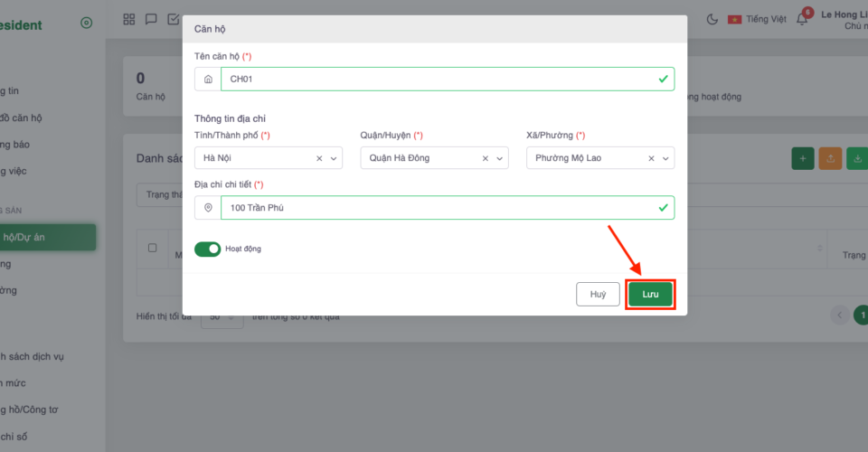868x452 pixels.
Task: Open the Quận/Huyện dropdown arrow
Action: tap(500, 158)
